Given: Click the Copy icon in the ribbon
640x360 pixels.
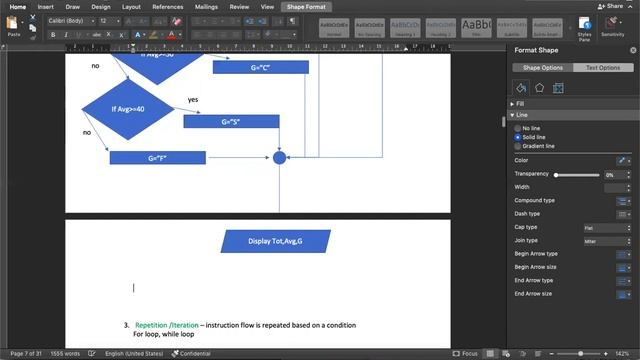Looking at the screenshot, I should tap(33, 28).
